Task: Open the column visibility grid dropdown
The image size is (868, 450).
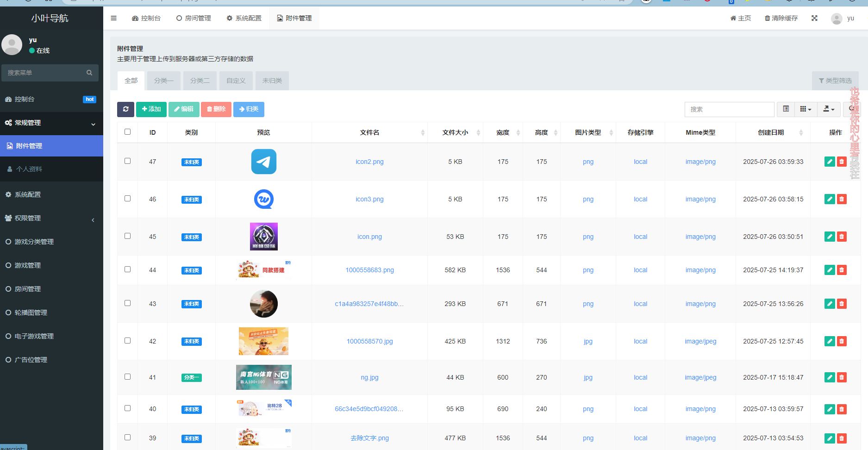Action: point(805,109)
